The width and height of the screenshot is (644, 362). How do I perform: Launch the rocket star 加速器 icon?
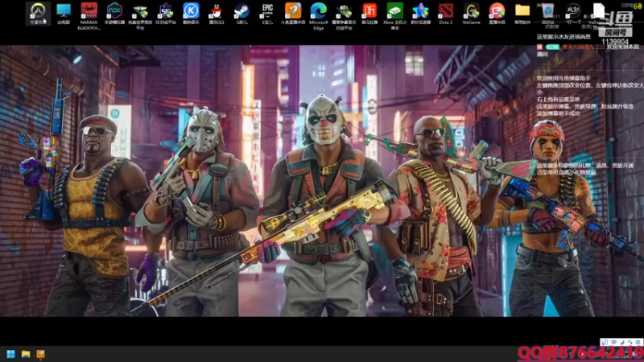pyautogui.click(x=420, y=13)
